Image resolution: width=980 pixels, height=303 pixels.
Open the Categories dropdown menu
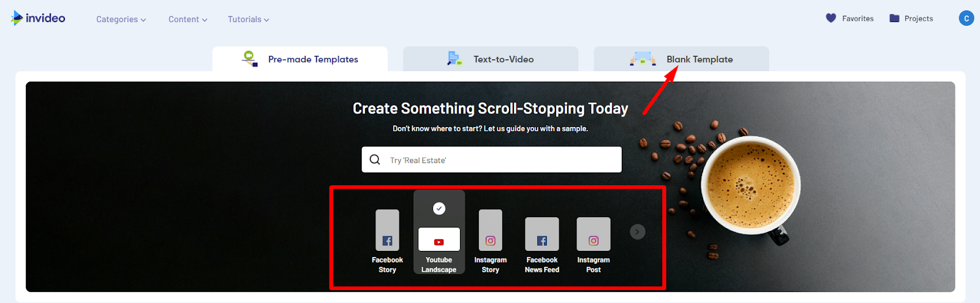(x=121, y=19)
